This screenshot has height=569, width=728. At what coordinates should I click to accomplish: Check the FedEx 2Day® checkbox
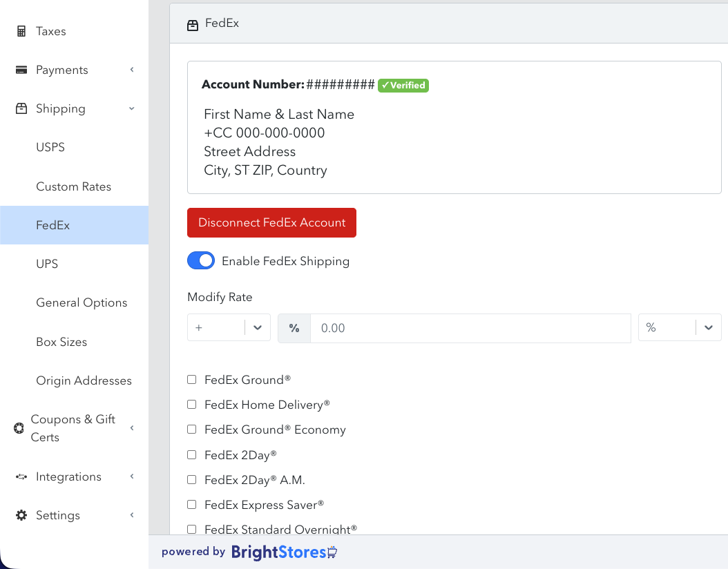[192, 455]
